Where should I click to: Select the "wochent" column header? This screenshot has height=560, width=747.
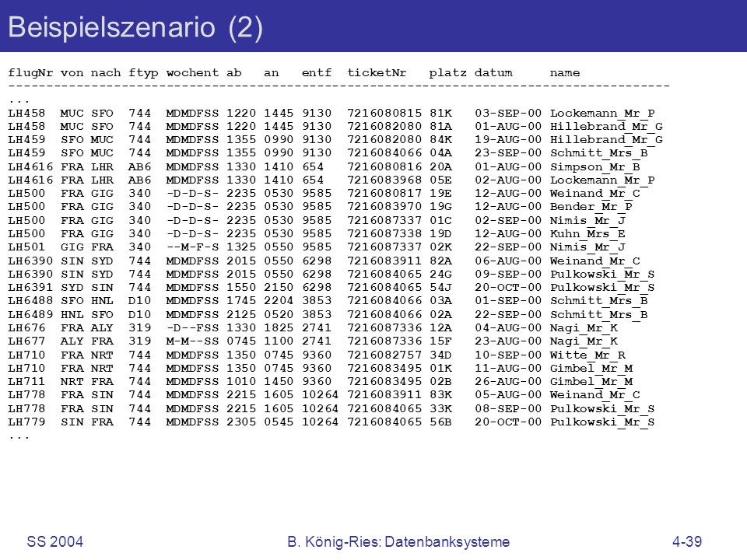click(192, 73)
